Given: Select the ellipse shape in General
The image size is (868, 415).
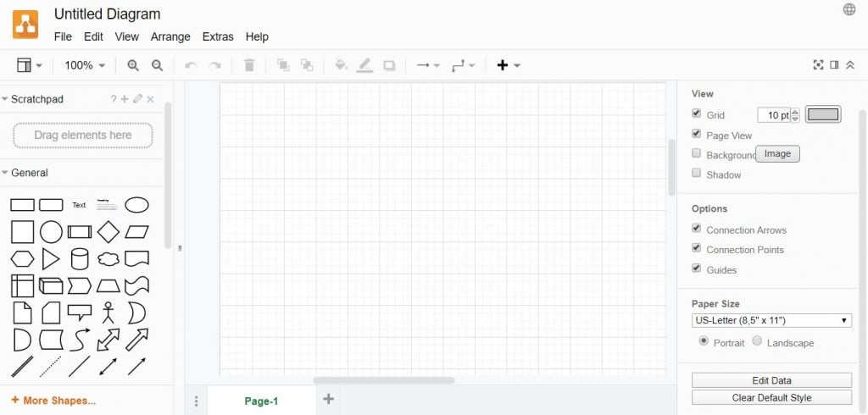Looking at the screenshot, I should (136, 205).
